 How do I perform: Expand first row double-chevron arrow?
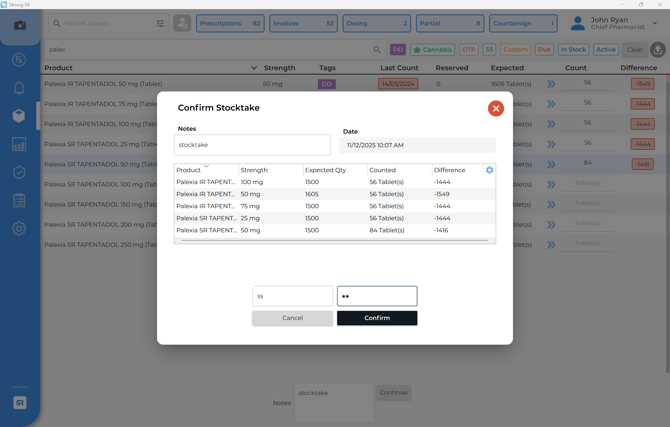[551, 84]
